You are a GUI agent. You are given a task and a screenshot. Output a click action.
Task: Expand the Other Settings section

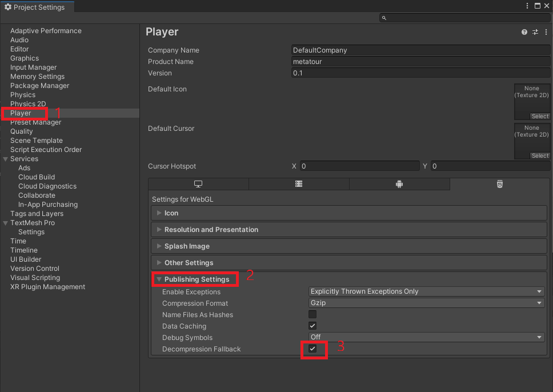point(349,263)
